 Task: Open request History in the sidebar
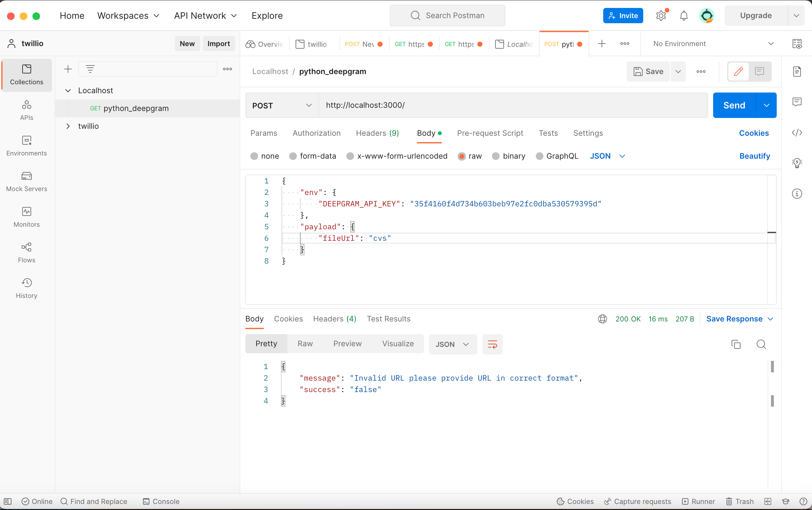[27, 288]
